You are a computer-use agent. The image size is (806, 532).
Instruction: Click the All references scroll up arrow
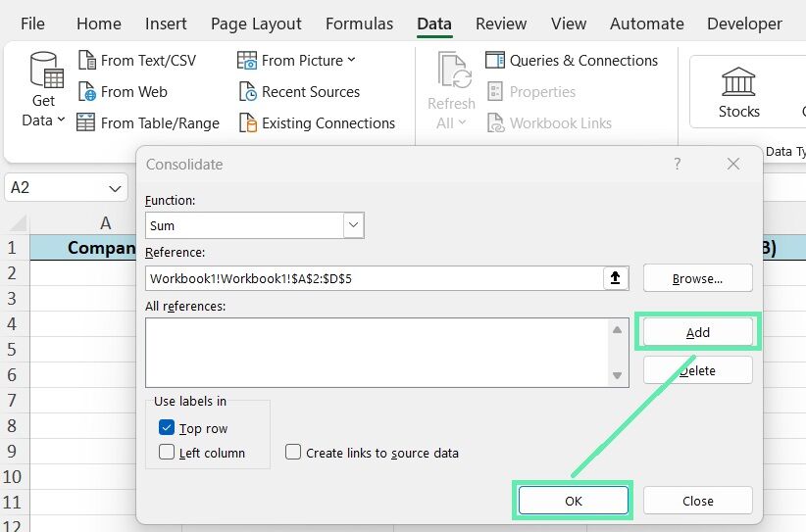point(618,329)
